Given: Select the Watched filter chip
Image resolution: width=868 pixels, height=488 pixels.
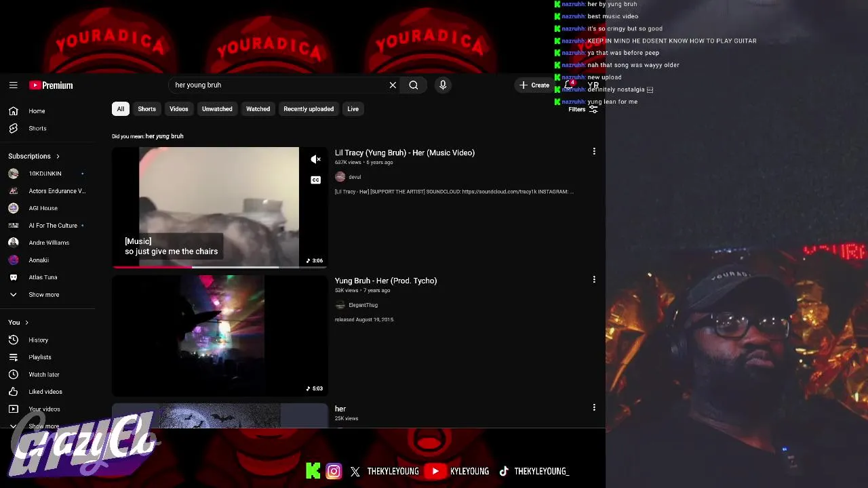Looking at the screenshot, I should point(258,109).
